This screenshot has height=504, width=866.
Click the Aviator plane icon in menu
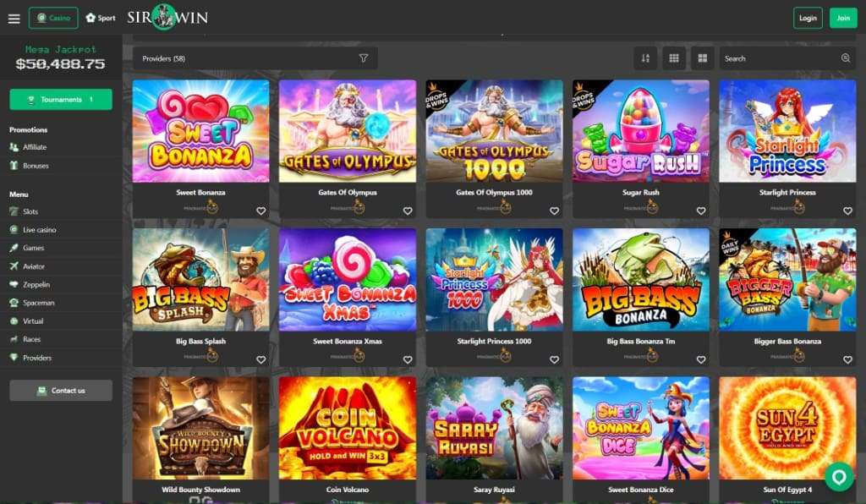click(x=14, y=266)
